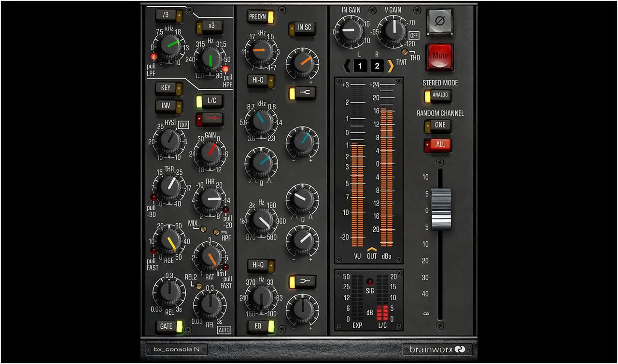
Task: Click the LPF kHz knob with green pointer
Action: tap(169, 46)
